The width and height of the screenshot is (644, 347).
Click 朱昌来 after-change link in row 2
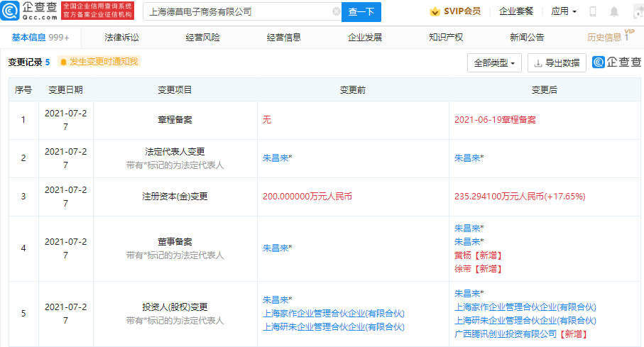(467, 158)
